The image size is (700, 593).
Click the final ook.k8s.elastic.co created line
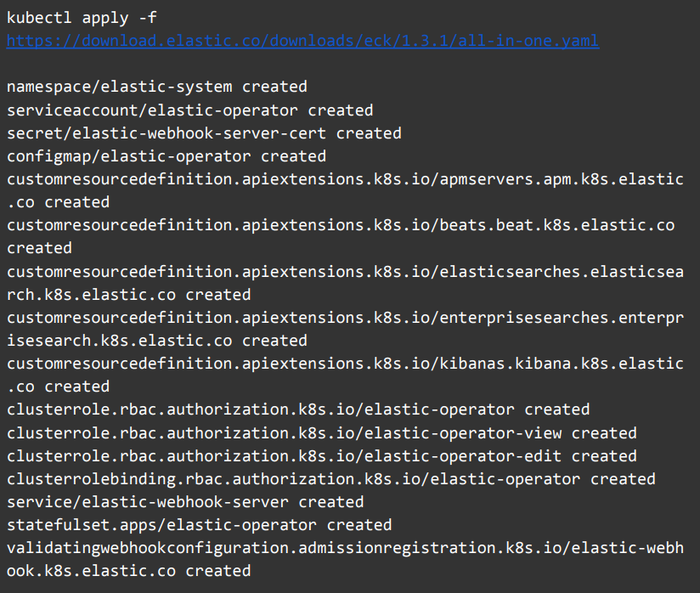(x=129, y=571)
